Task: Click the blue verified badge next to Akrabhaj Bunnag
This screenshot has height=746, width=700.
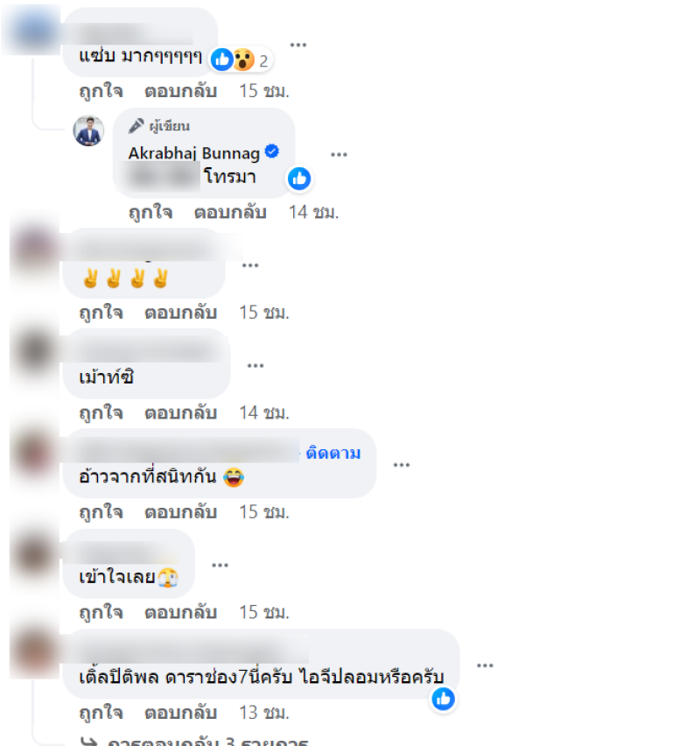Action: pos(272,151)
